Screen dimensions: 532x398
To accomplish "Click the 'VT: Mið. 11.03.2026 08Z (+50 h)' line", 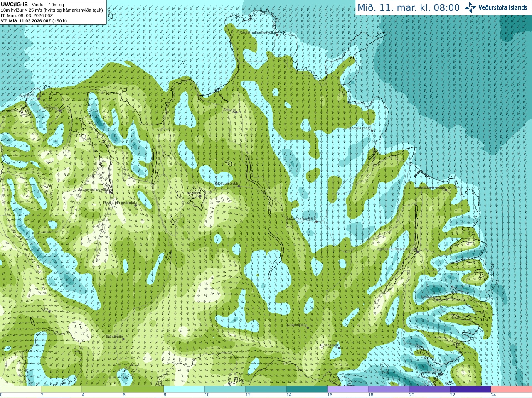I will click(34, 21).
